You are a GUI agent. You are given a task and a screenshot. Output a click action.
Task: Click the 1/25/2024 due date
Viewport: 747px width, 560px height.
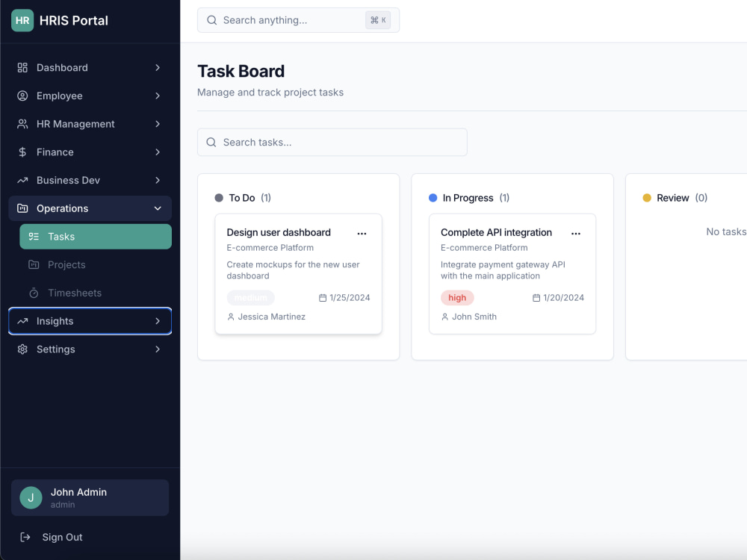tap(350, 298)
